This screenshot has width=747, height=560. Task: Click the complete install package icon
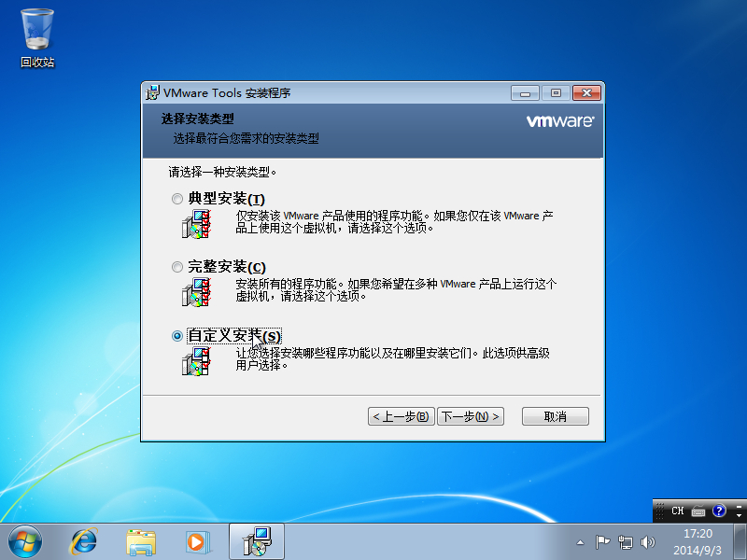196,292
